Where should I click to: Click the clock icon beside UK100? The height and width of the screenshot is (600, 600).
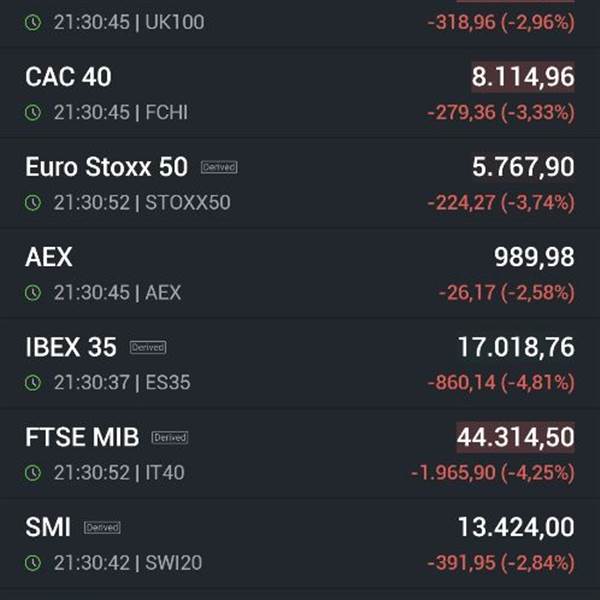[x=33, y=22]
